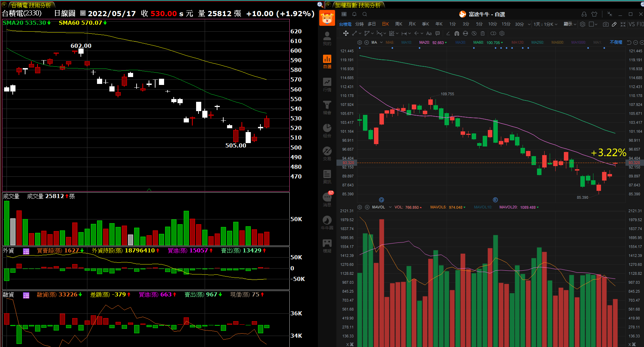Open the 牛牛圈 community sidebar icon
Viewport: 644px width, 347px height.
pos(327,223)
